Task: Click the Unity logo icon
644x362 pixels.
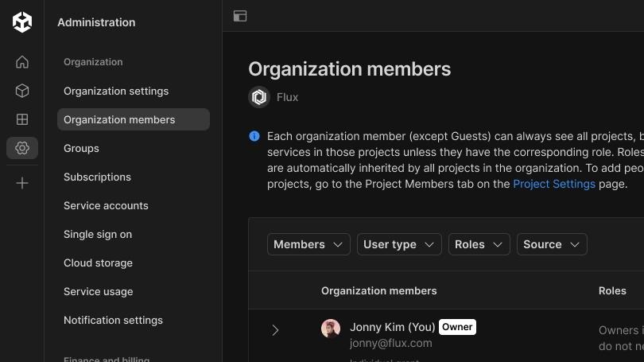Action: pyautogui.click(x=22, y=21)
